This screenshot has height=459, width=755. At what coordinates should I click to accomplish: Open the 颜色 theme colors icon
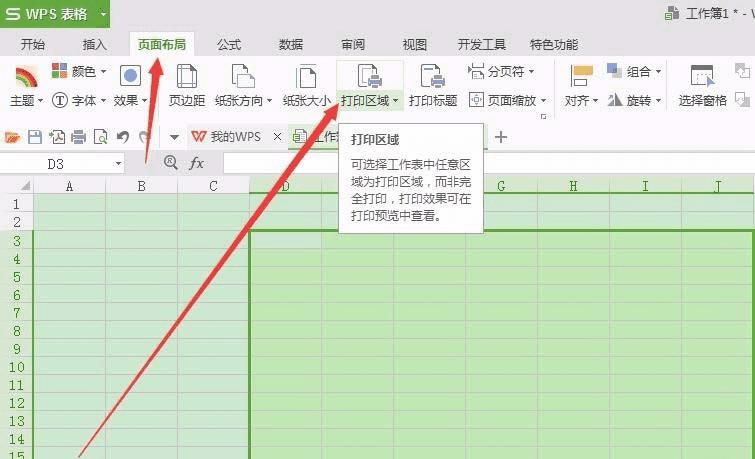59,71
